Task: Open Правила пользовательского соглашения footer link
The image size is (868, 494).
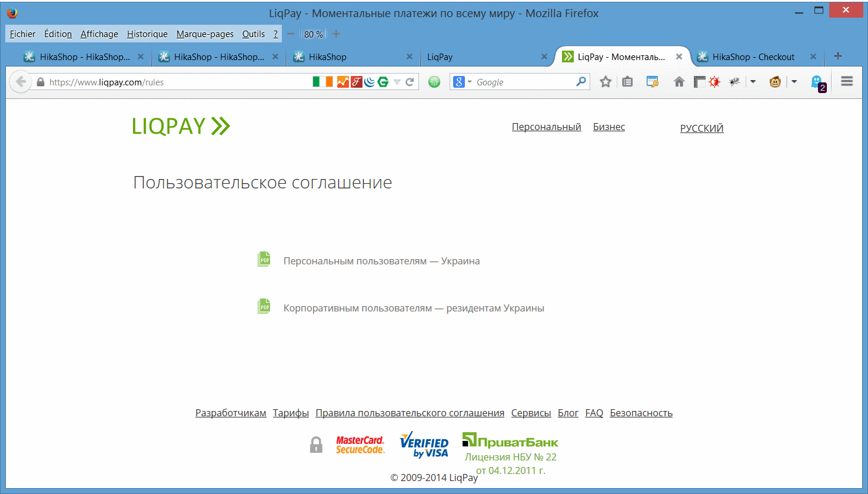Action: click(410, 413)
